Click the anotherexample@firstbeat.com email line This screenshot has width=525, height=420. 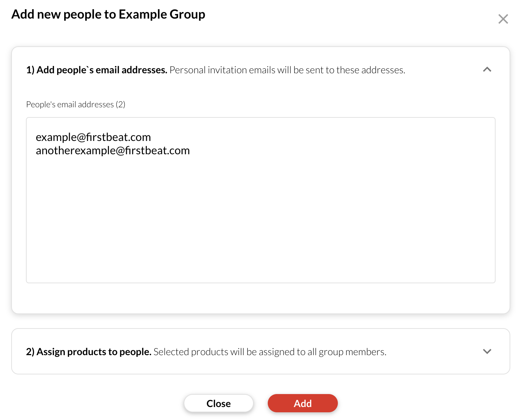click(x=112, y=150)
